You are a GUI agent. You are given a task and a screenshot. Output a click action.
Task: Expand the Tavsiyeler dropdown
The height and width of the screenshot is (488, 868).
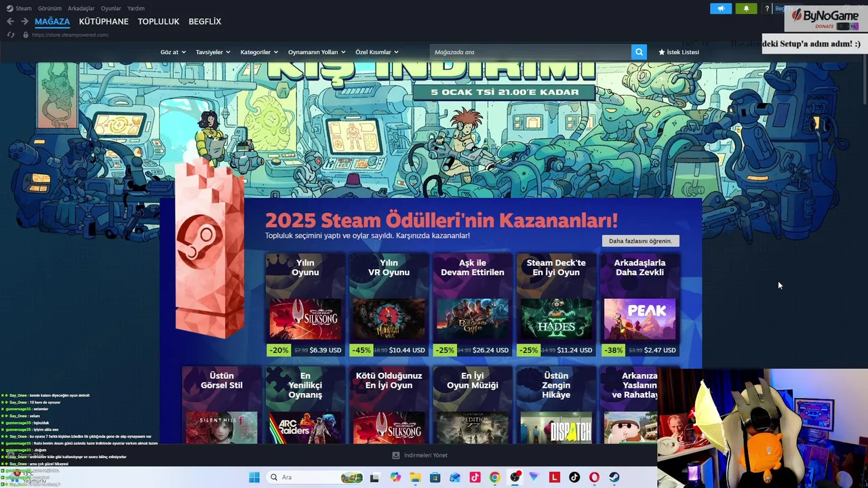click(x=213, y=52)
